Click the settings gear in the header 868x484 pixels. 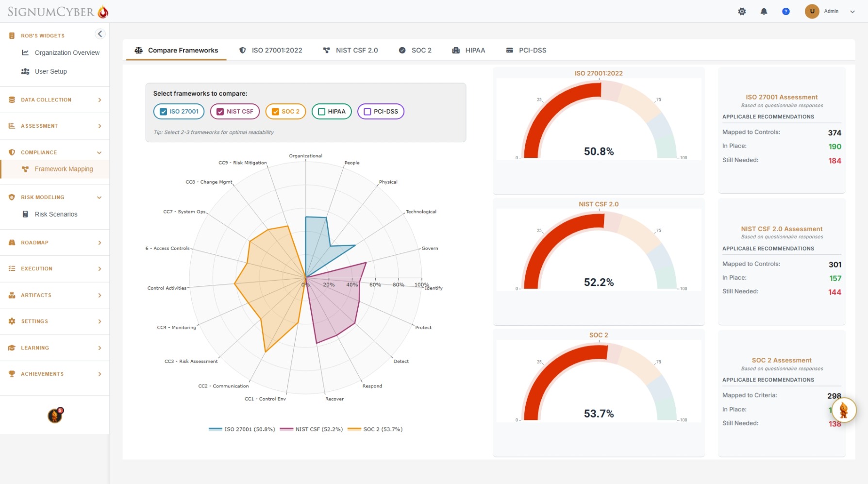[742, 11]
